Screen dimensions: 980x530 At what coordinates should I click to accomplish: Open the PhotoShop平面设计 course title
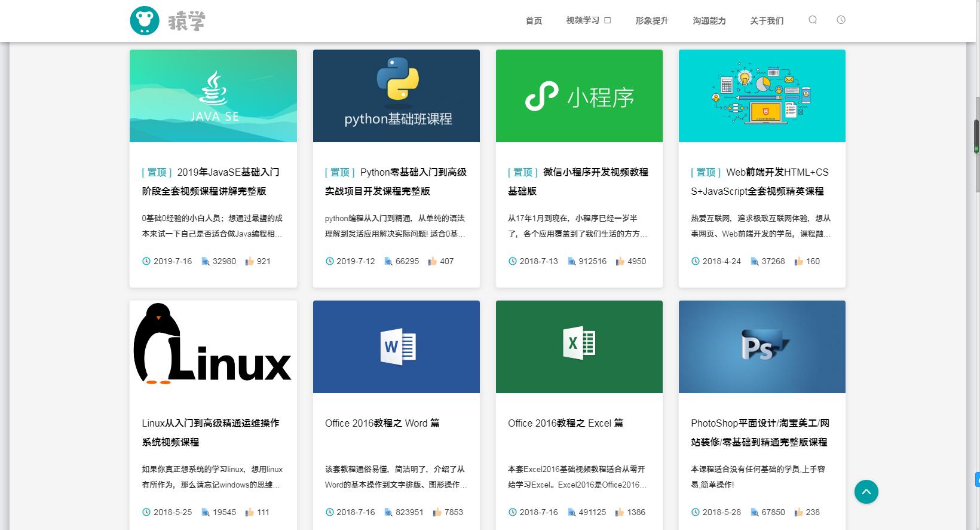(760, 433)
